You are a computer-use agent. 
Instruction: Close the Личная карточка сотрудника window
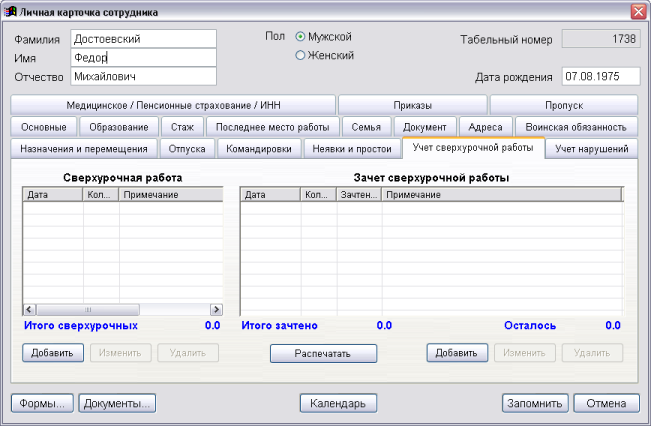[x=638, y=10]
